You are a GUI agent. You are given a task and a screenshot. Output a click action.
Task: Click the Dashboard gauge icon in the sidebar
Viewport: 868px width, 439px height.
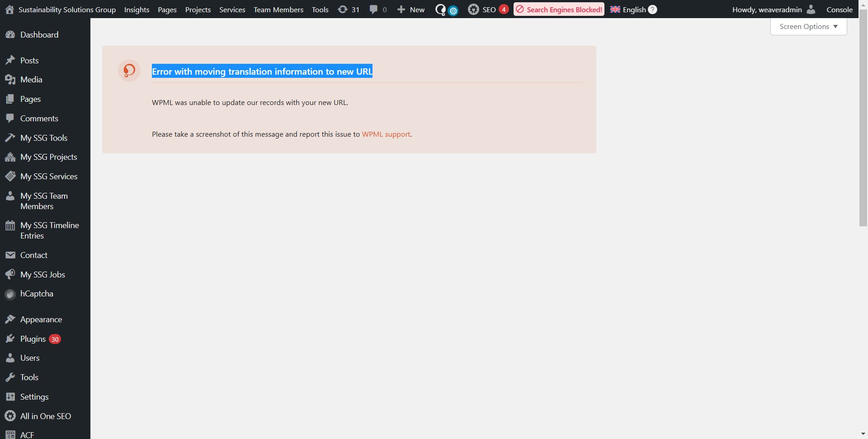pyautogui.click(x=10, y=35)
